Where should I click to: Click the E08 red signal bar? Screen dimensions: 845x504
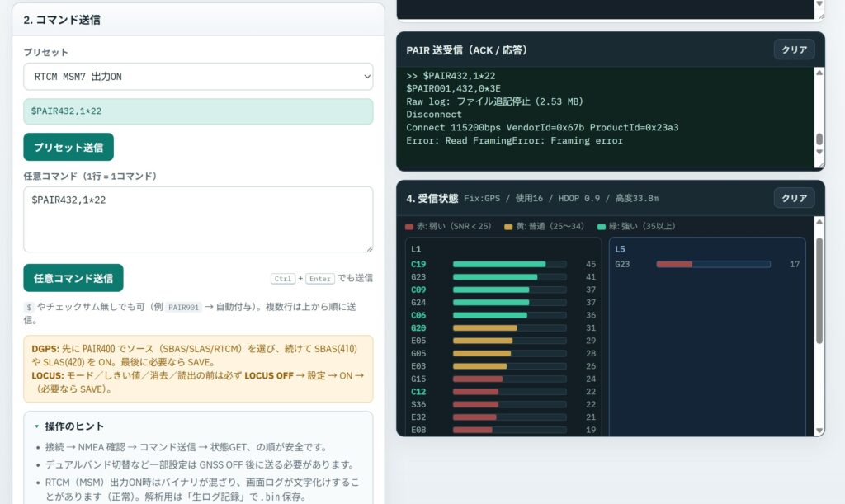pos(509,430)
